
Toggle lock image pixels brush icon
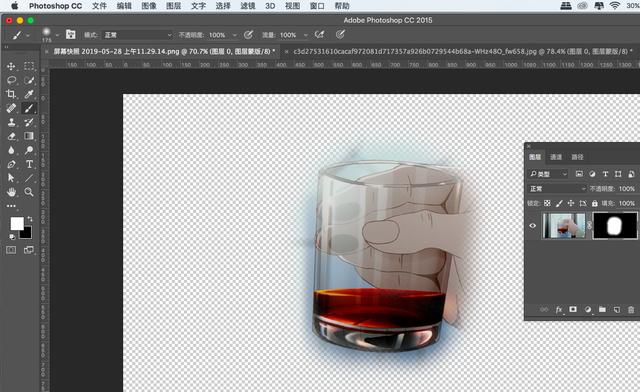click(559, 203)
